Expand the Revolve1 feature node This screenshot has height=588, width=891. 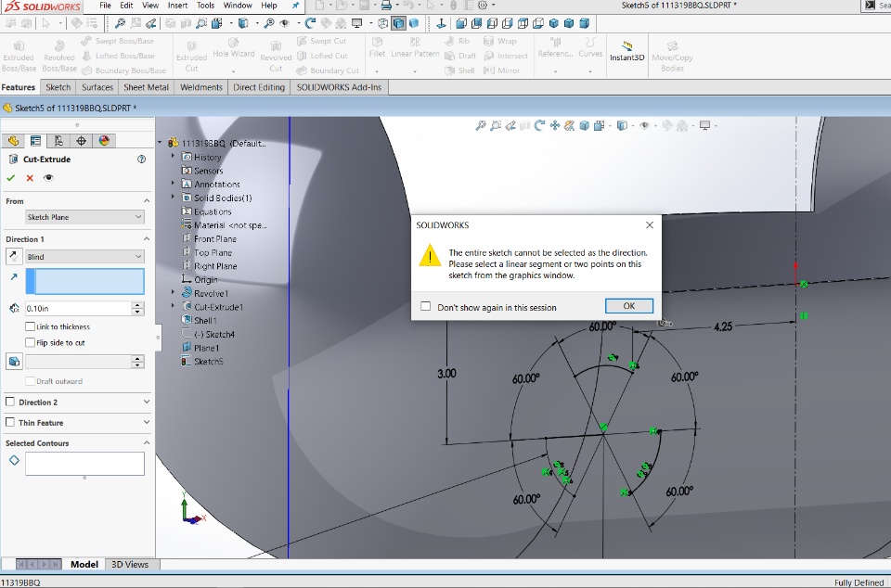(174, 293)
